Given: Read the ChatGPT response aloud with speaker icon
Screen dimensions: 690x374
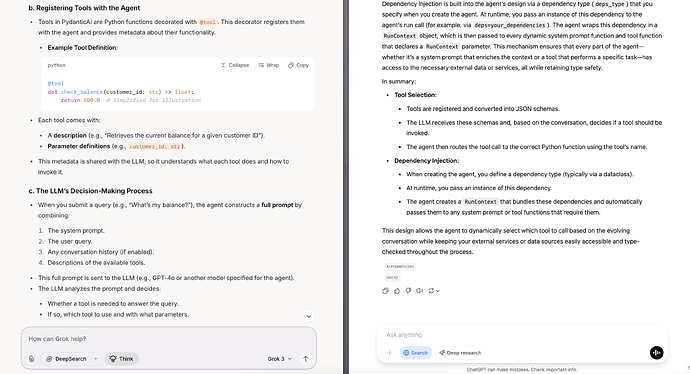Looking at the screenshot, I should point(420,291).
